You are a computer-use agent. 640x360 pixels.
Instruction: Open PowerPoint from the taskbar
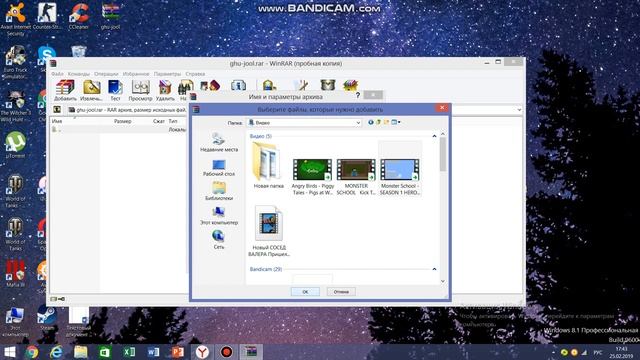178,352
